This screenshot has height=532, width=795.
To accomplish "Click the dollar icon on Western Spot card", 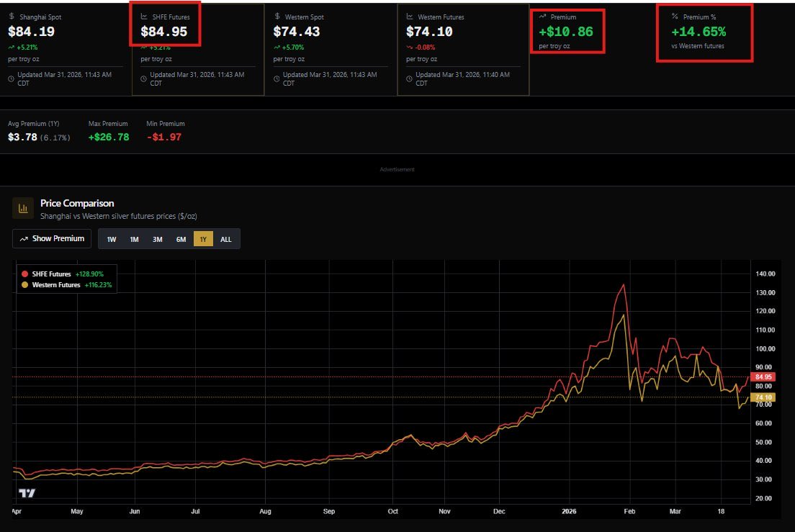I will coord(277,15).
